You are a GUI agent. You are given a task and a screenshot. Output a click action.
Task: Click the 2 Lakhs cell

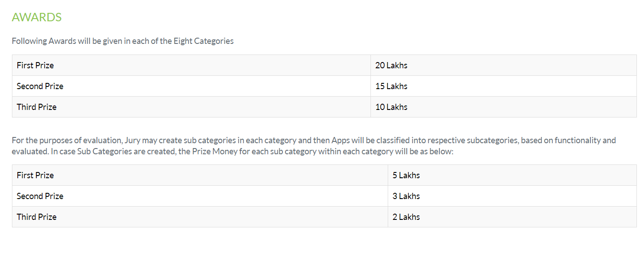pos(512,217)
